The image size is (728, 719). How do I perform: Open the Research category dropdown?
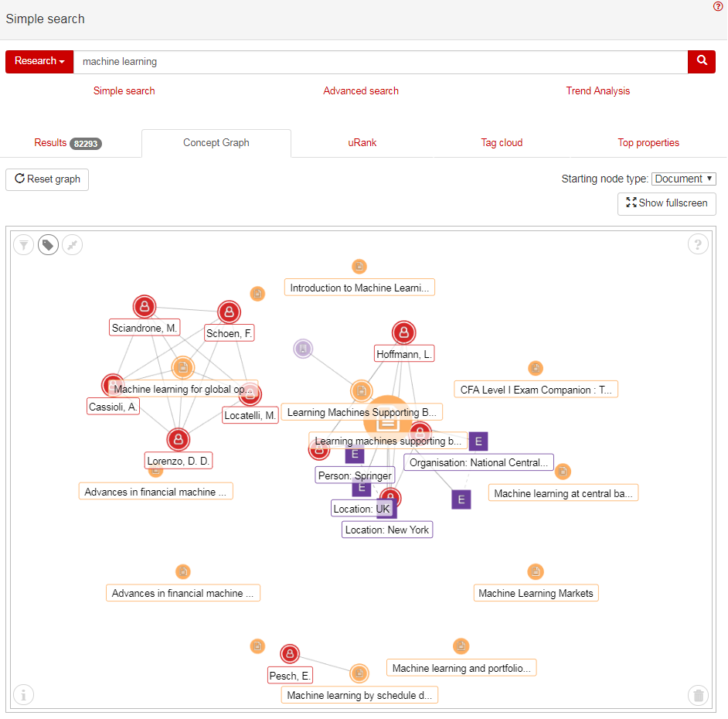[39, 62]
